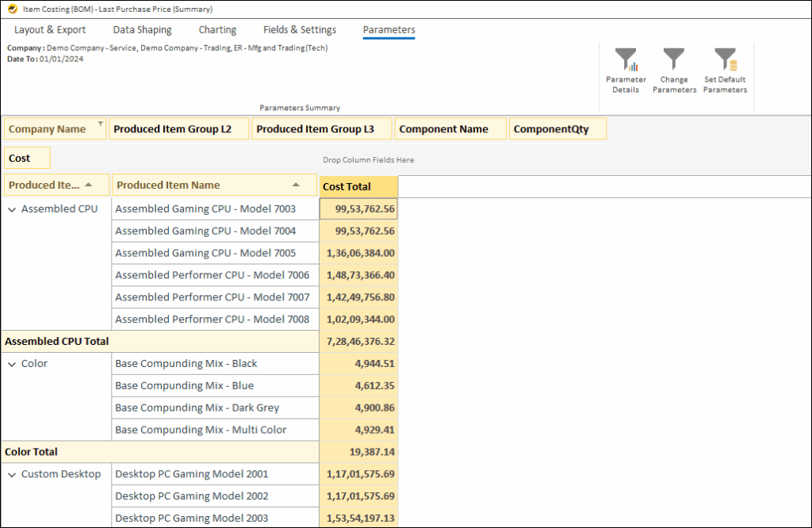Select the Produced Item Group L2 field
Screen dimensions: 812x528
coord(178,129)
